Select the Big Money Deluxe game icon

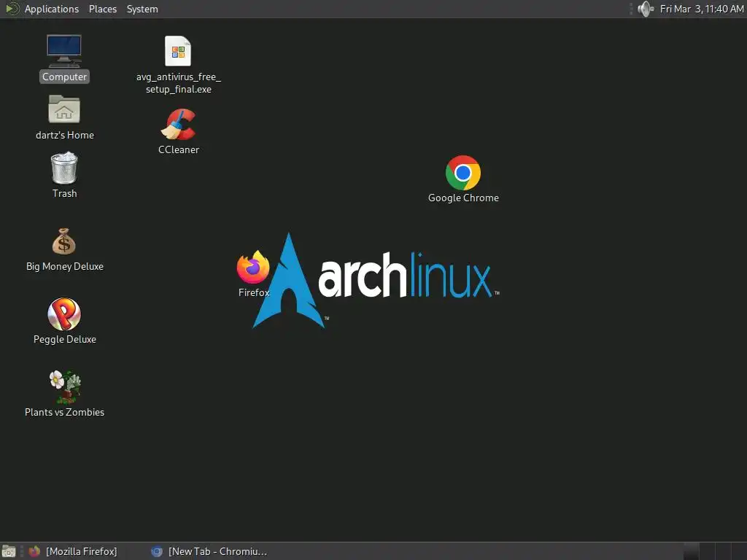click(x=64, y=241)
